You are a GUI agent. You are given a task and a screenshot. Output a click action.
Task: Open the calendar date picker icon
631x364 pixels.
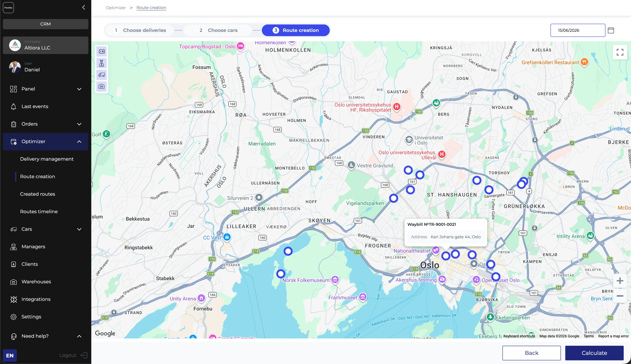tap(611, 30)
